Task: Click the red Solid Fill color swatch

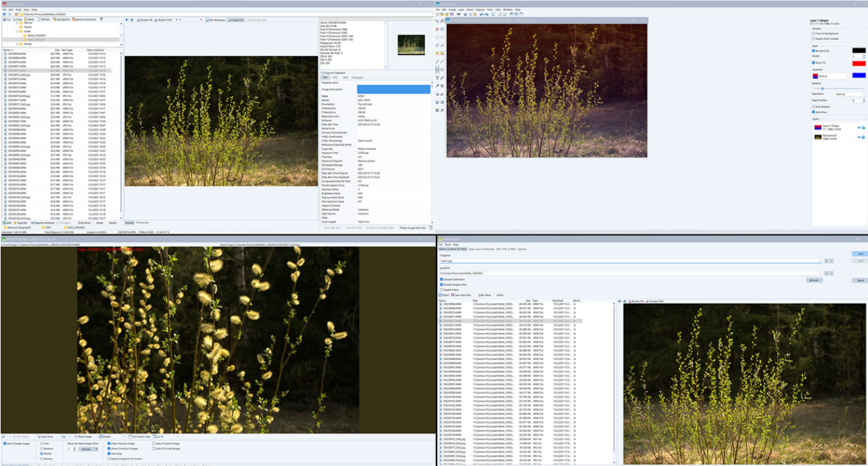Action: [860, 63]
